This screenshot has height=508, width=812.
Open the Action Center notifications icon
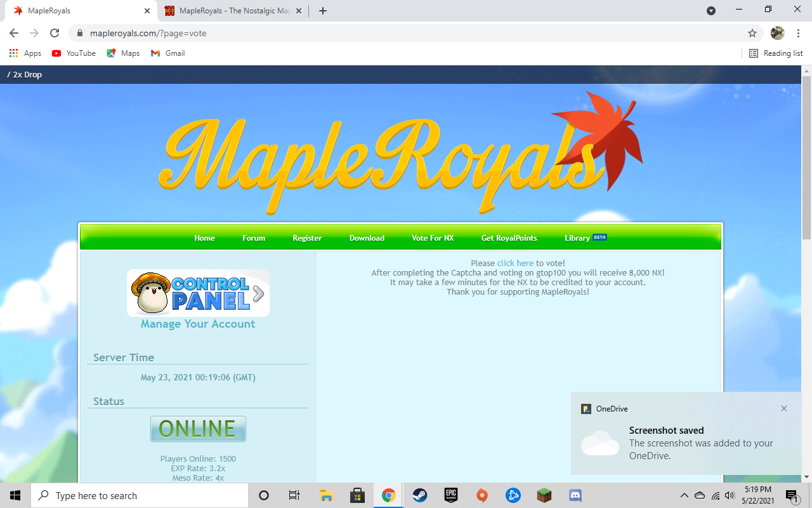(x=792, y=495)
